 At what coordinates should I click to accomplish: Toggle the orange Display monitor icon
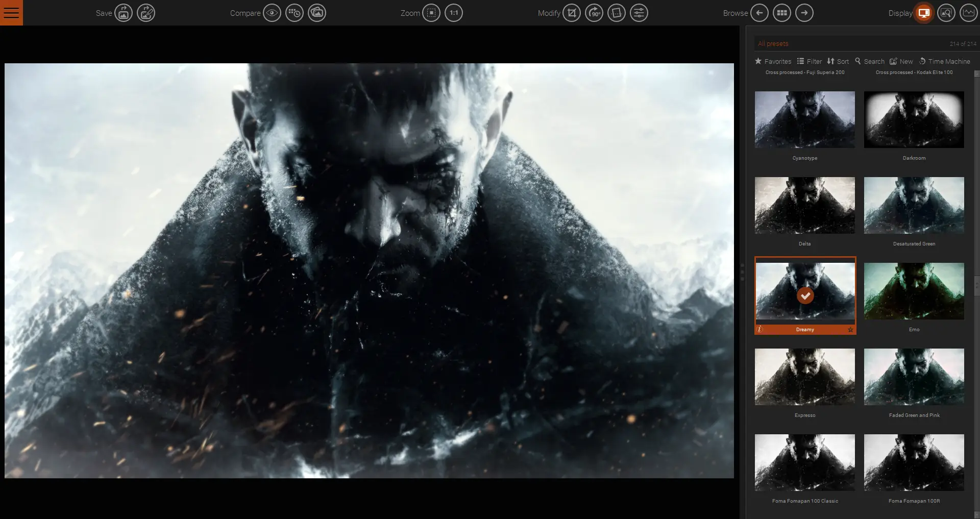coord(924,13)
